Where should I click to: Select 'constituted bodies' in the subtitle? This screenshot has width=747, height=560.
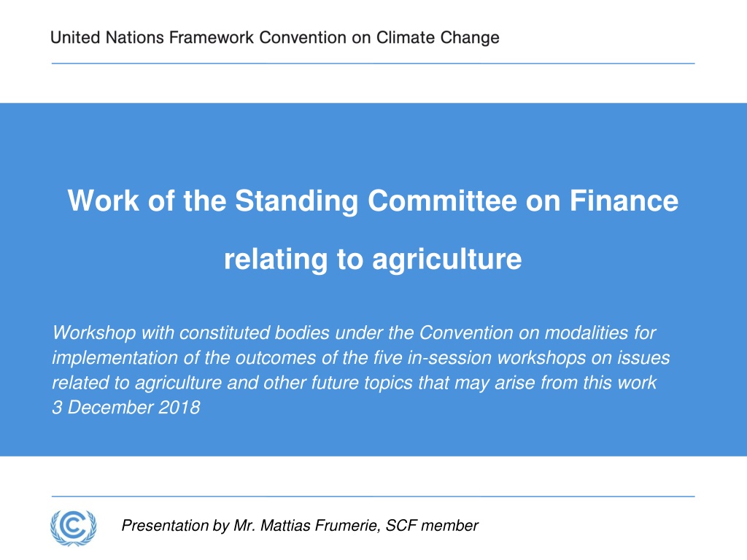255,332
